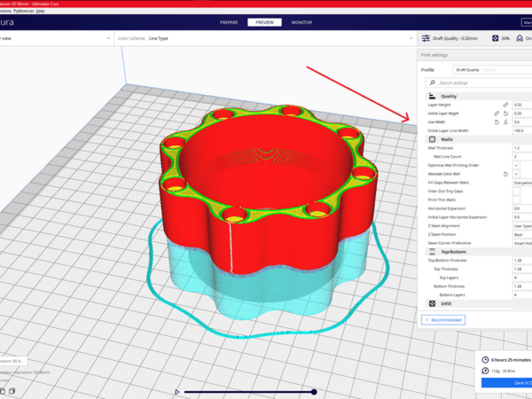Click the formula icon beside Line Width
The image size is (532, 399).
point(505,122)
